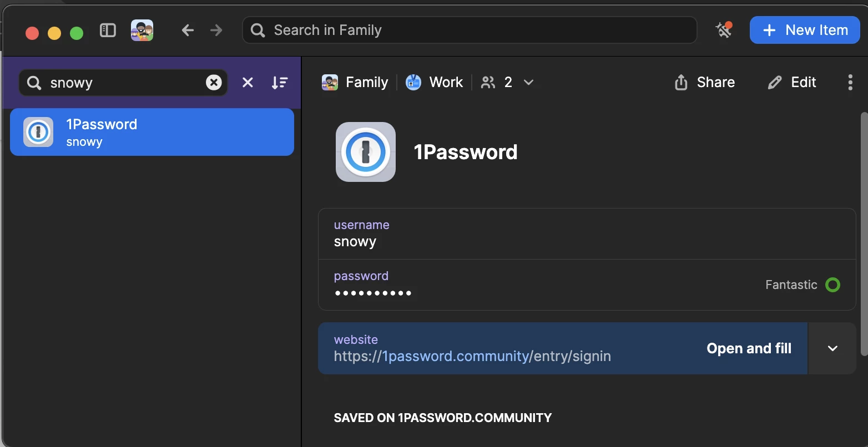Screen dimensions: 868x447
Task: Click the large 1Password item icon
Action: [x=366, y=152]
